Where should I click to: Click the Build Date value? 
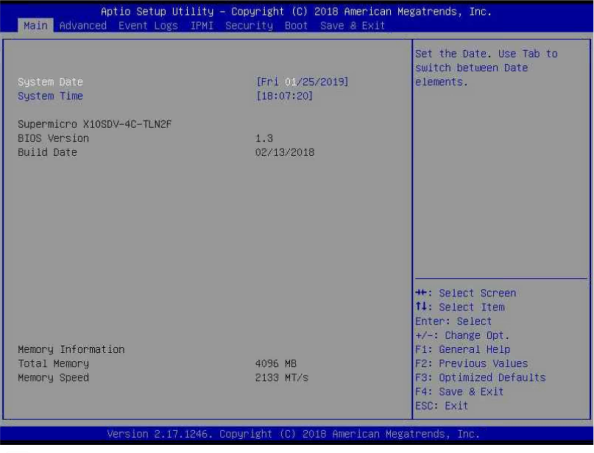click(x=284, y=152)
